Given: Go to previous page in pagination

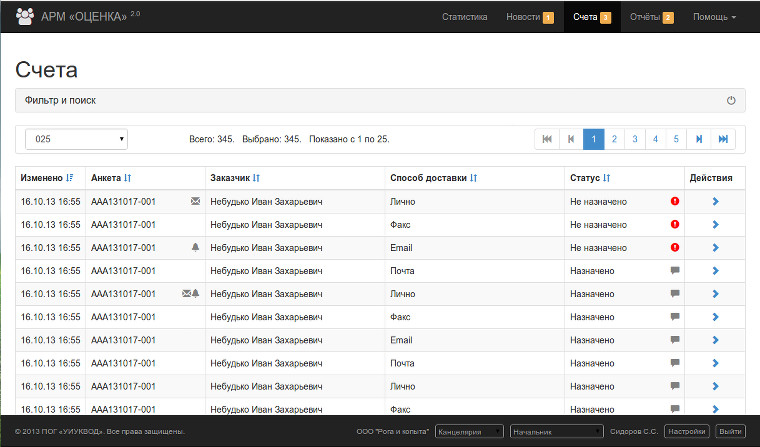Looking at the screenshot, I should point(571,139).
